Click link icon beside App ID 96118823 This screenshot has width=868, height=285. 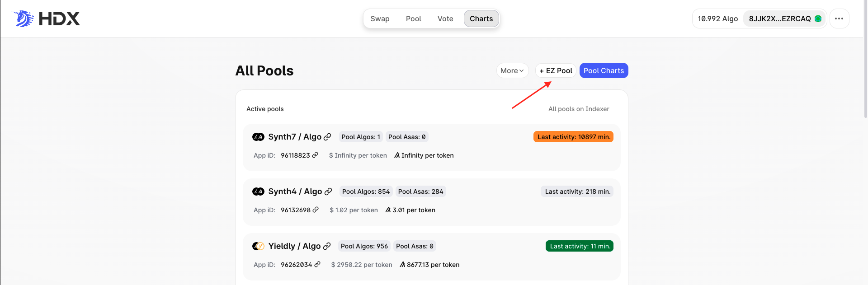(316, 155)
